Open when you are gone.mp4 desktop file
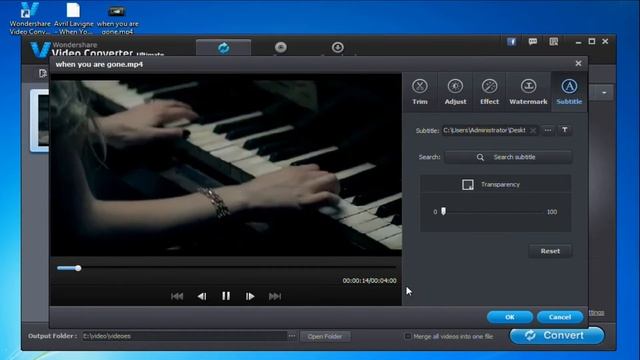The image size is (640, 360). click(117, 20)
